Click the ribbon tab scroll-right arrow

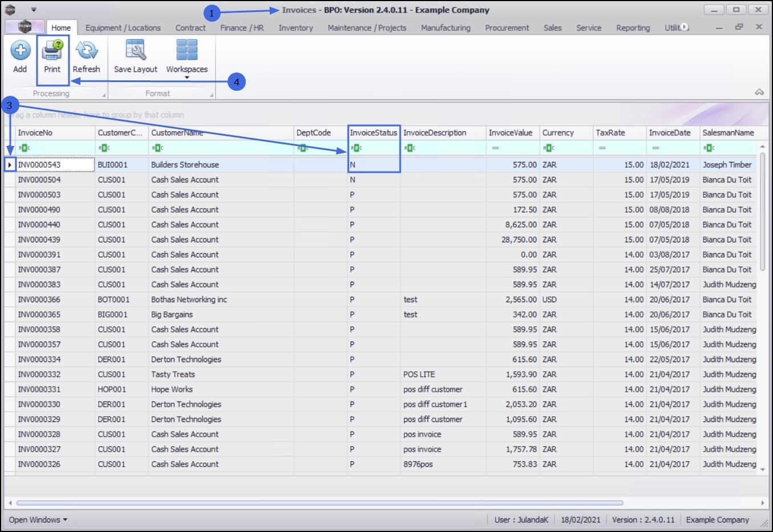point(685,27)
